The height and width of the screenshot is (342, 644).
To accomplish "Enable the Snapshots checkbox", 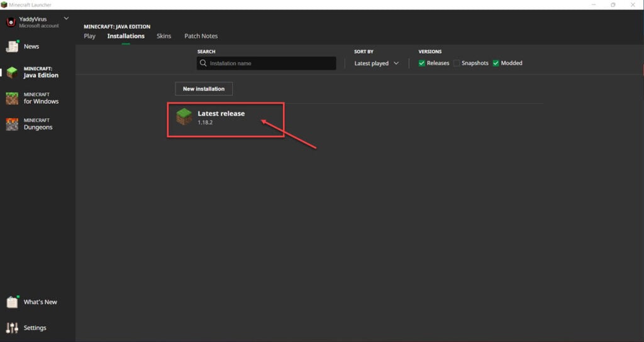I will tap(457, 63).
